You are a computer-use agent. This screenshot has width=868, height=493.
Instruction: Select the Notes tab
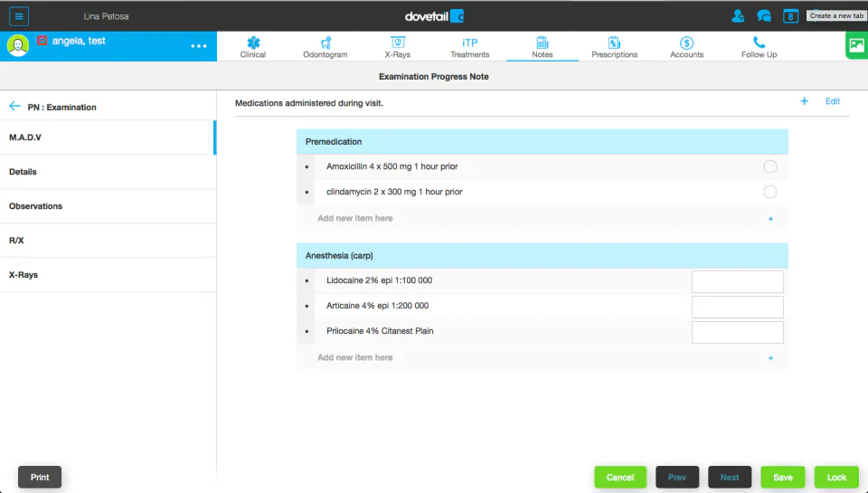(x=542, y=46)
